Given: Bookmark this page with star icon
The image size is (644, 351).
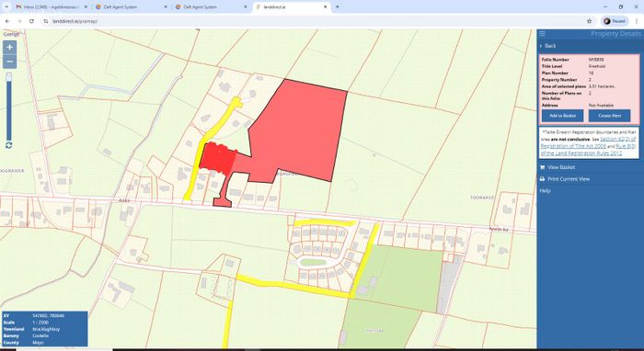Looking at the screenshot, I should click(590, 21).
